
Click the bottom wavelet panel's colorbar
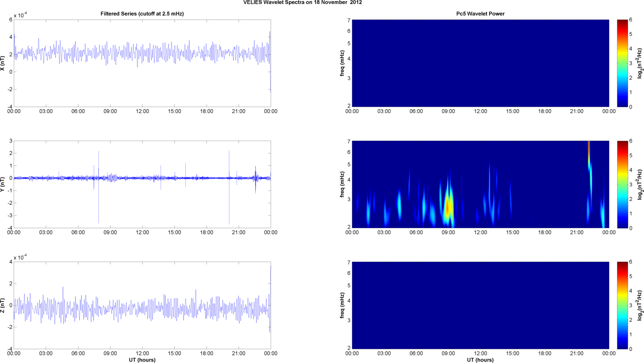[x=622, y=305]
